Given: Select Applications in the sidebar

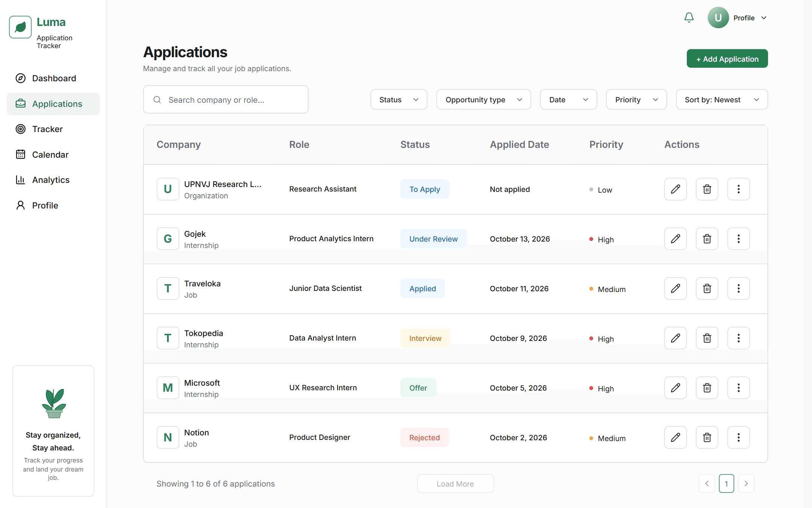Looking at the screenshot, I should pyautogui.click(x=53, y=104).
